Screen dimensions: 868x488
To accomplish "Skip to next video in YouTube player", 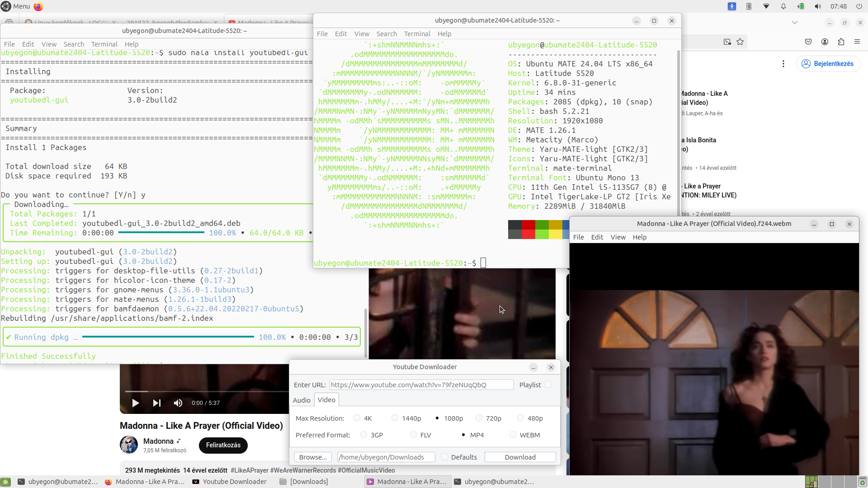I will (157, 403).
